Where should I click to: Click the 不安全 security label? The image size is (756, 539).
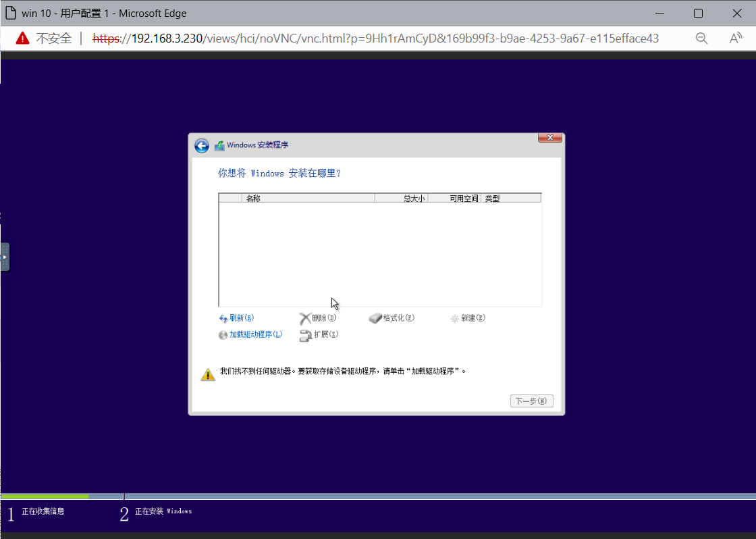54,38
